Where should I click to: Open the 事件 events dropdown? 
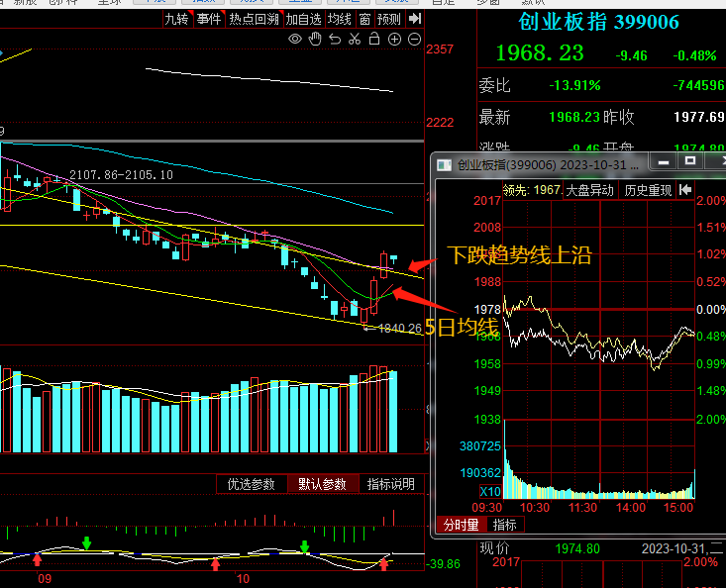[209, 19]
